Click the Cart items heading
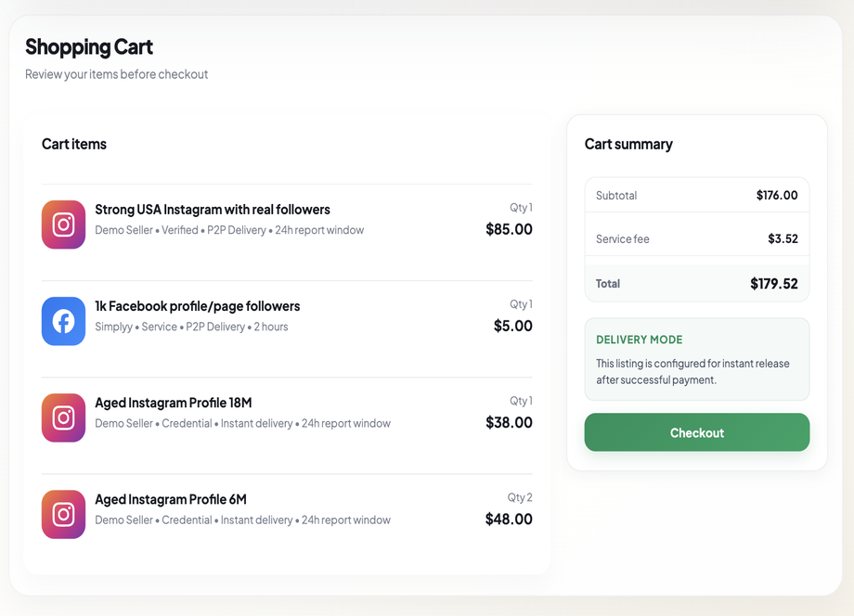This screenshot has width=854, height=616. tap(74, 144)
